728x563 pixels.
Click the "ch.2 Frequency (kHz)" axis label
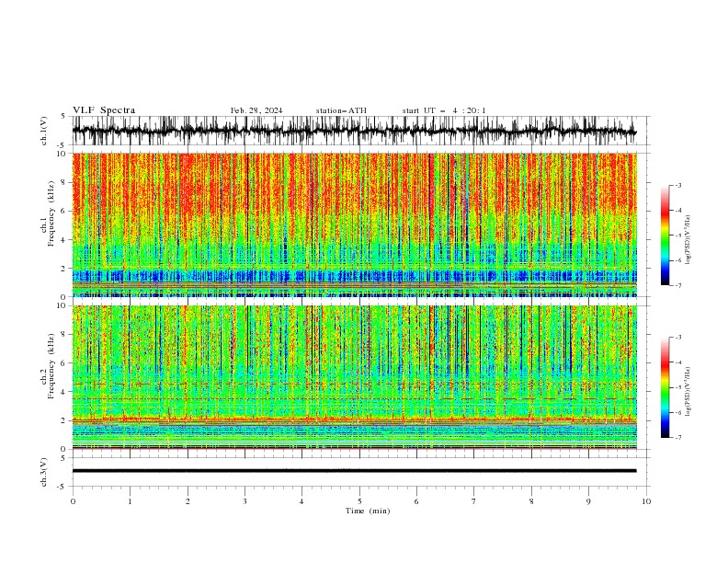coord(49,366)
